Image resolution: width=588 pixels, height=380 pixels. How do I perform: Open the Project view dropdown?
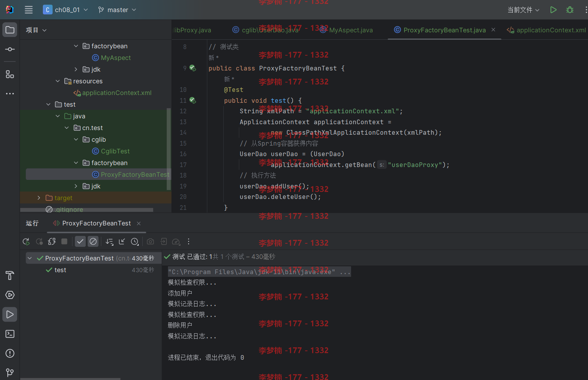pyautogui.click(x=36, y=30)
